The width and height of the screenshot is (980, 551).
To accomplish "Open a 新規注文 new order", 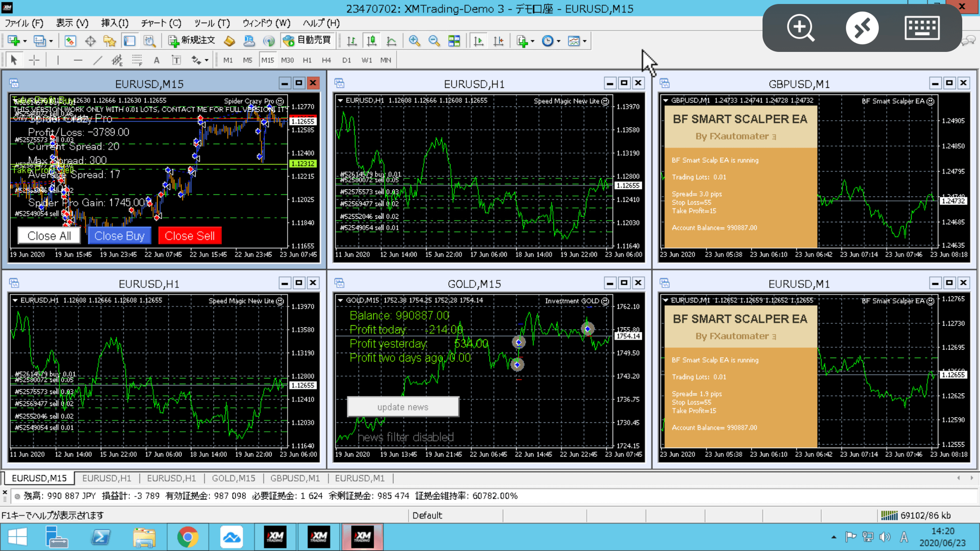I will tap(192, 41).
